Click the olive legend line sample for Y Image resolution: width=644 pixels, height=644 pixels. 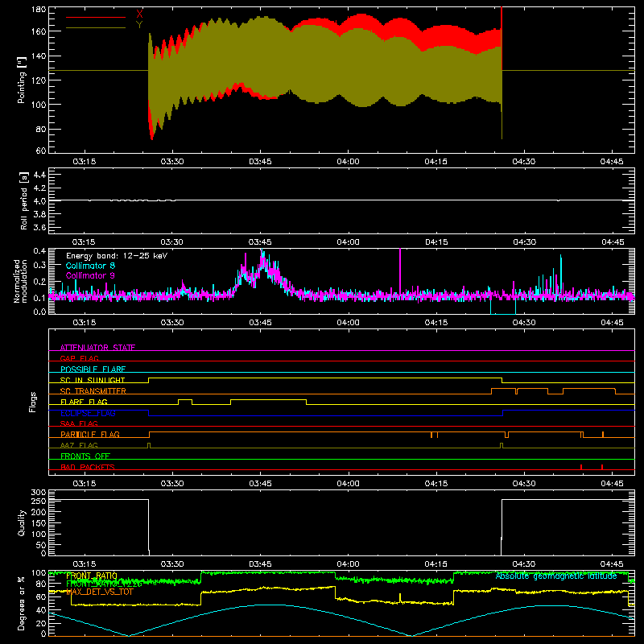point(96,27)
